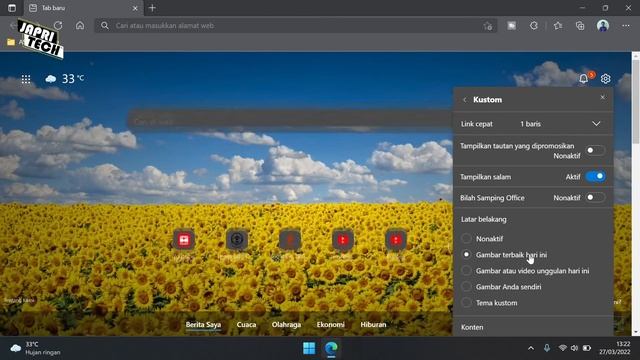The height and width of the screenshot is (360, 640).
Task: Open the second quick link tile
Action: click(237, 240)
